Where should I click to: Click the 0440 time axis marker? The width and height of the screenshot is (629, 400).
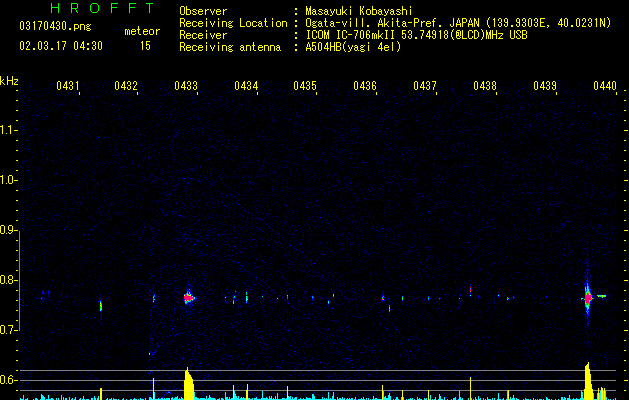tap(605, 85)
